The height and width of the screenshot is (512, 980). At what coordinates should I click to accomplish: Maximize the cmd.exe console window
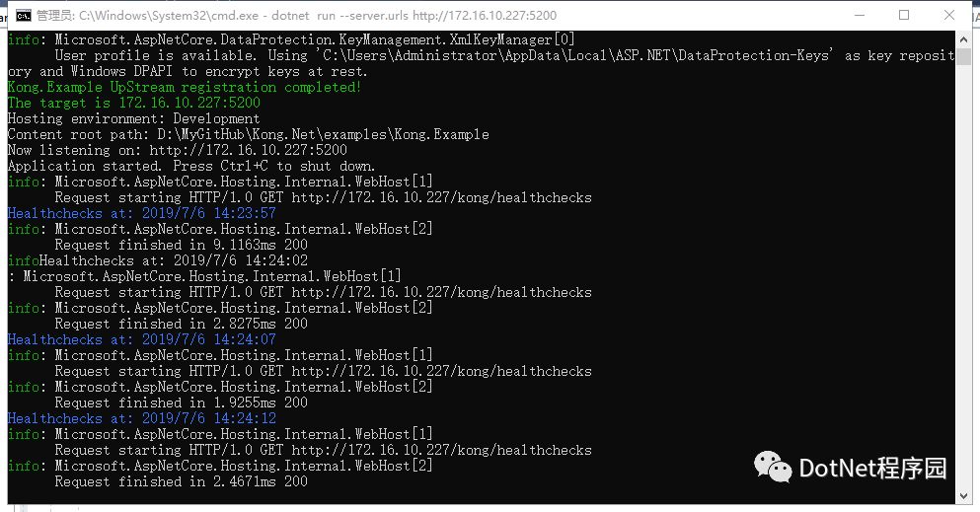[x=904, y=15]
